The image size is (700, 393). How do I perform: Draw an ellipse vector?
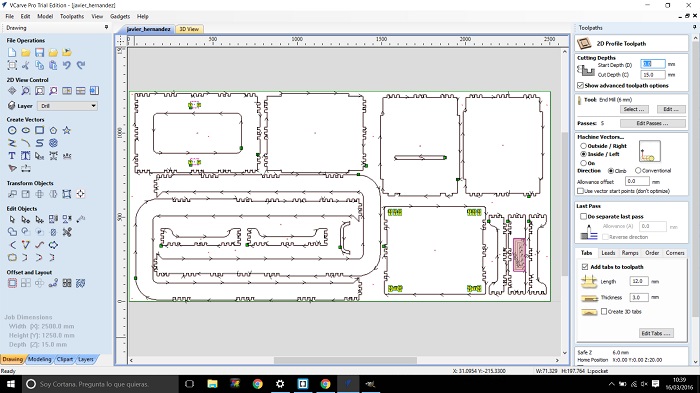[x=26, y=130]
